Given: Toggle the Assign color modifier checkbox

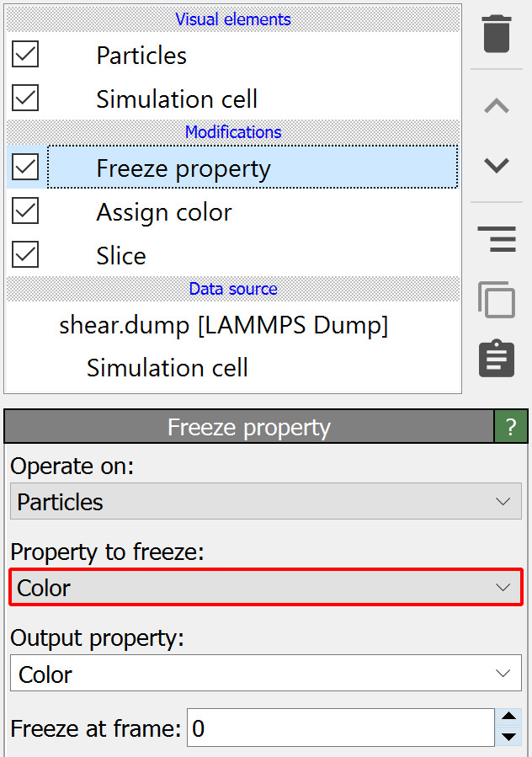Looking at the screenshot, I should click(25, 211).
